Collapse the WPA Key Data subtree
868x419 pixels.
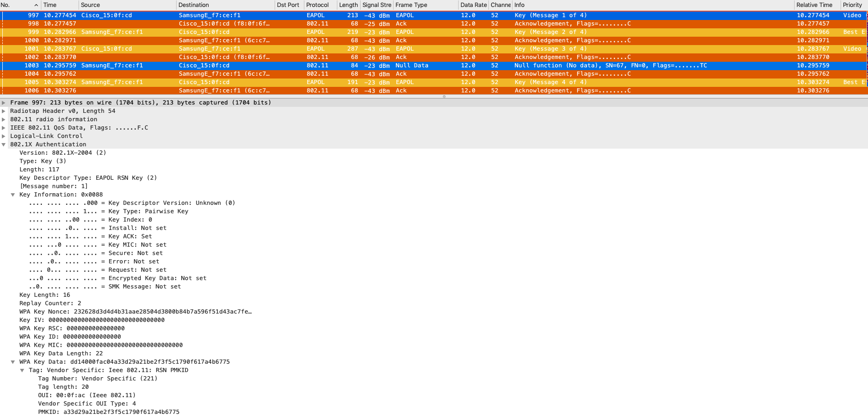pos(13,362)
